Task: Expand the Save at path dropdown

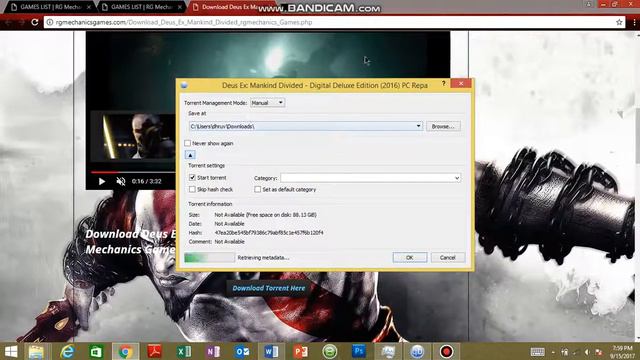Action: click(418, 126)
